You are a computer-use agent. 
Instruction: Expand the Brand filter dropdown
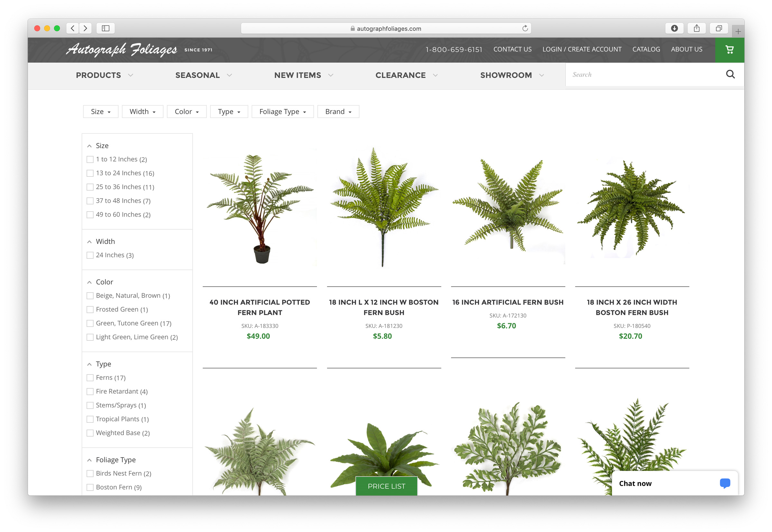point(338,112)
